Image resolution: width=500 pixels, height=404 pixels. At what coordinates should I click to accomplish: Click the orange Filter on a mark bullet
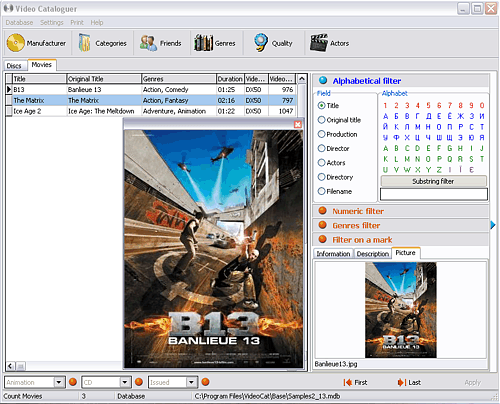[322, 239]
